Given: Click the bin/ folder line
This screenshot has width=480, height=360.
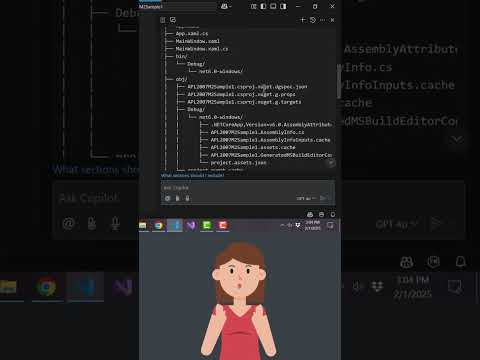Looking at the screenshot, I should [x=181, y=56].
